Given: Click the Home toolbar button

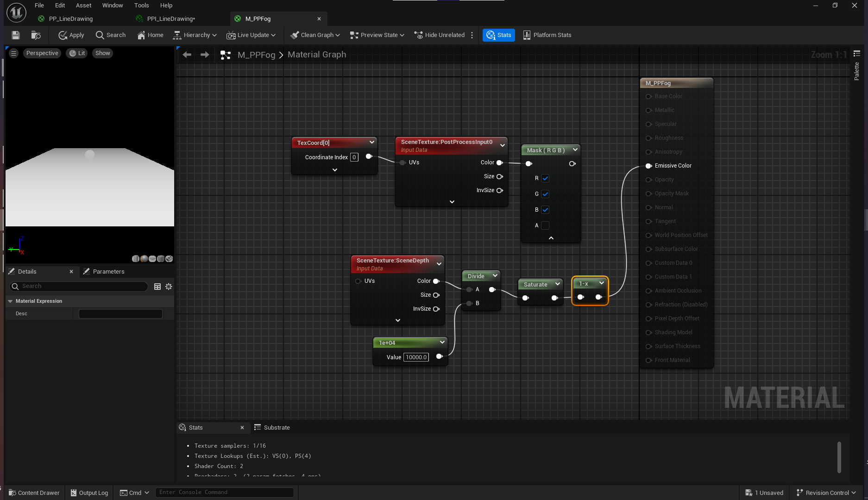Looking at the screenshot, I should [151, 35].
